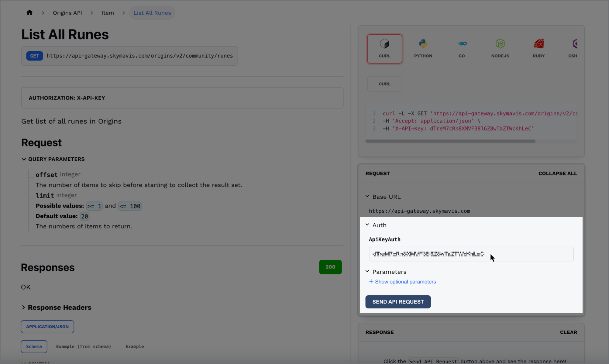The image size is (609, 364).
Task: Collapse the Parameters section
Action: click(x=386, y=272)
